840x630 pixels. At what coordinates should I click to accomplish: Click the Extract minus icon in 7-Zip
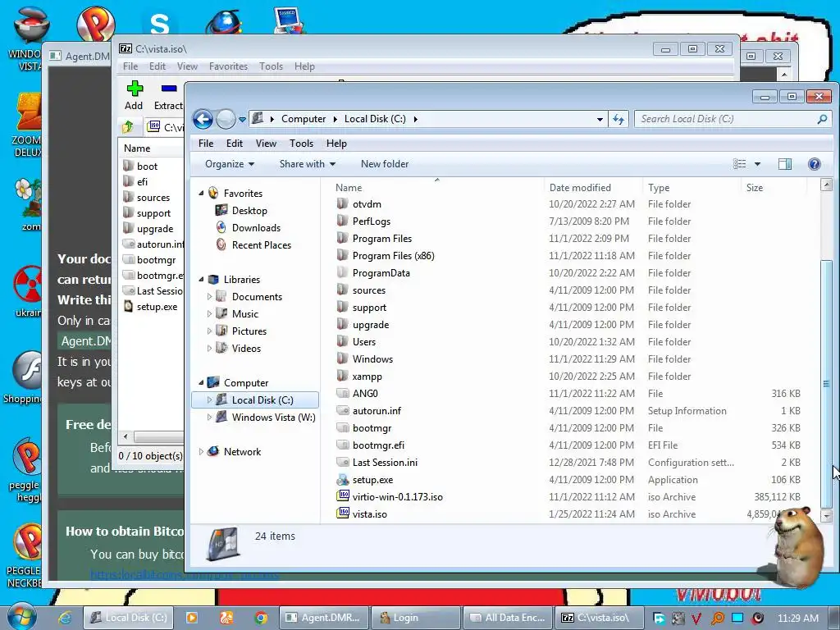(169, 89)
